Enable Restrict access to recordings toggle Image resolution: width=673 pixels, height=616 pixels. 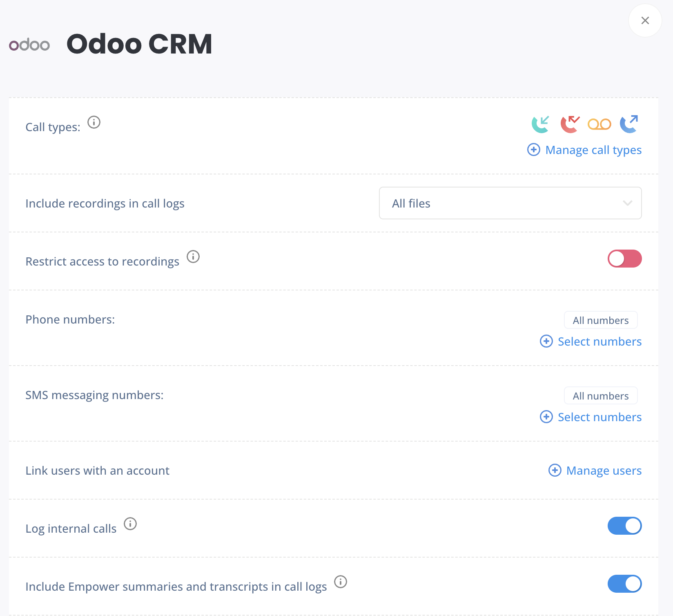tap(624, 259)
